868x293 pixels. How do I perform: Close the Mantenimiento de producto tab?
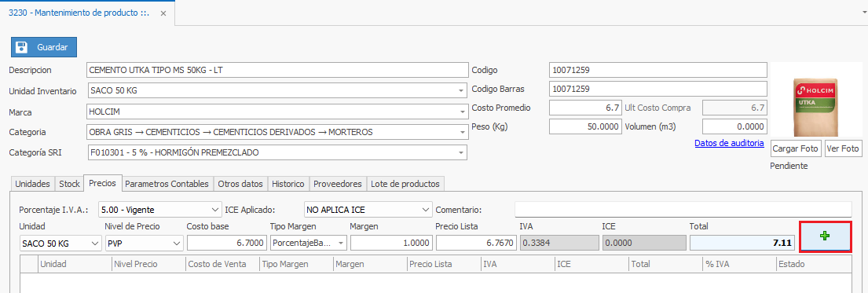click(163, 13)
